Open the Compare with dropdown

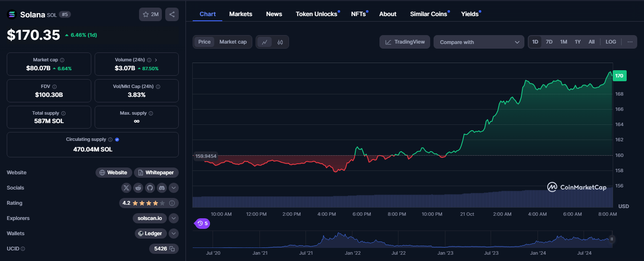479,42
